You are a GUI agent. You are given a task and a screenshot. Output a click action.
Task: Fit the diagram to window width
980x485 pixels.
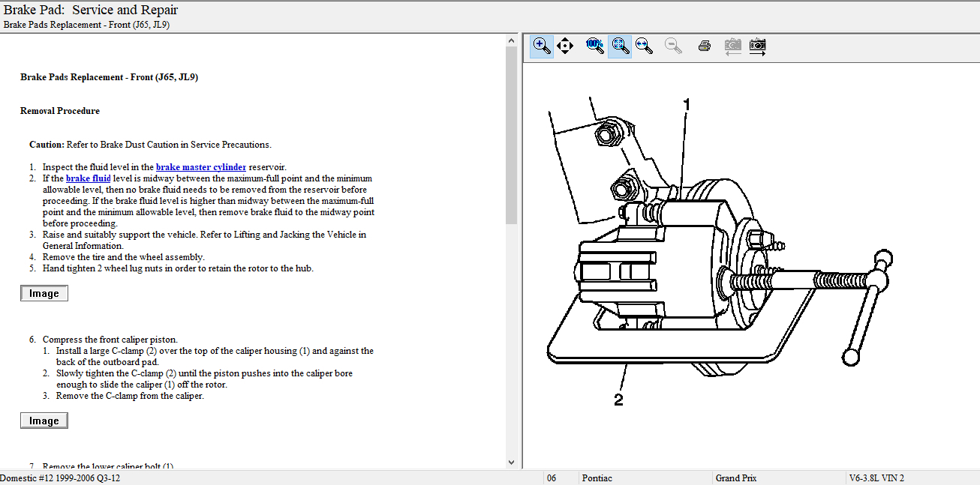click(644, 46)
